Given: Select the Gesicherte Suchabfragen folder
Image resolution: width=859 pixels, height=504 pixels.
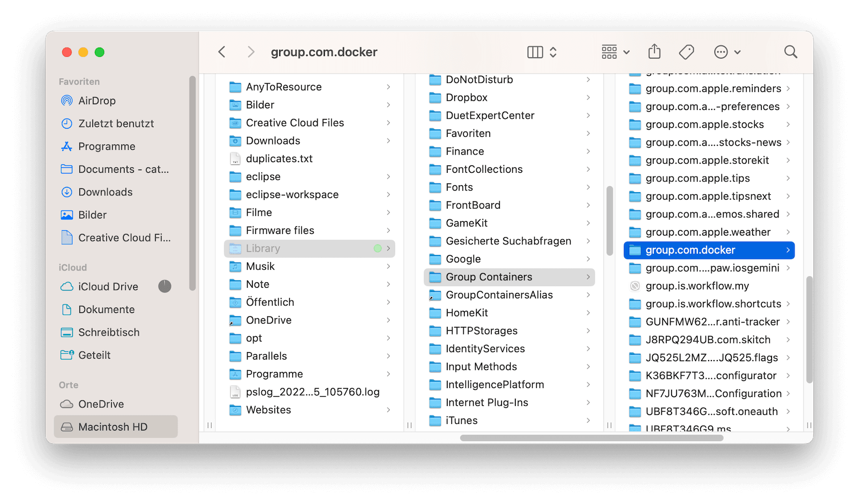Looking at the screenshot, I should [509, 241].
